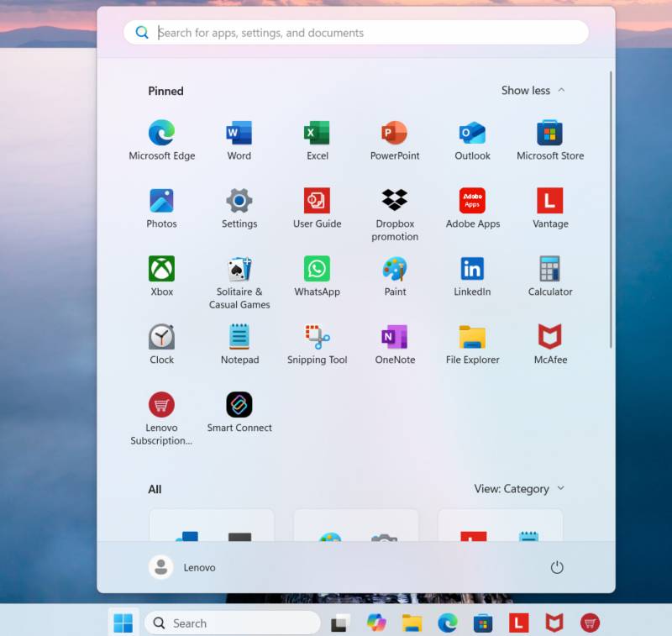
Task: Collapse pinned apps with Show less
Action: [x=533, y=91]
